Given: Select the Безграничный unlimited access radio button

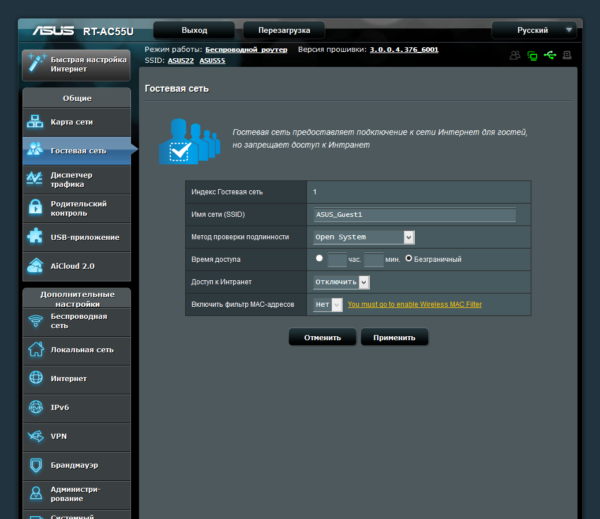Looking at the screenshot, I should point(409,258).
